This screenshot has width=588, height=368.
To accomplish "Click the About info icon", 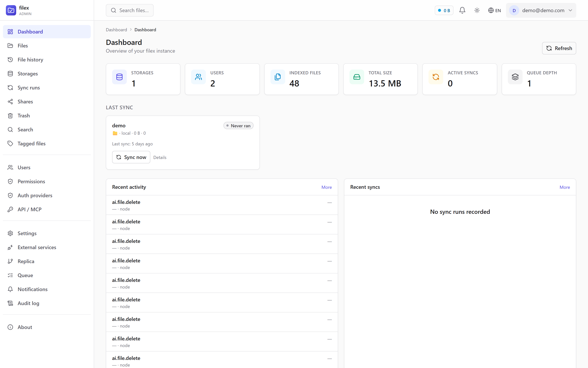I will pos(10,327).
